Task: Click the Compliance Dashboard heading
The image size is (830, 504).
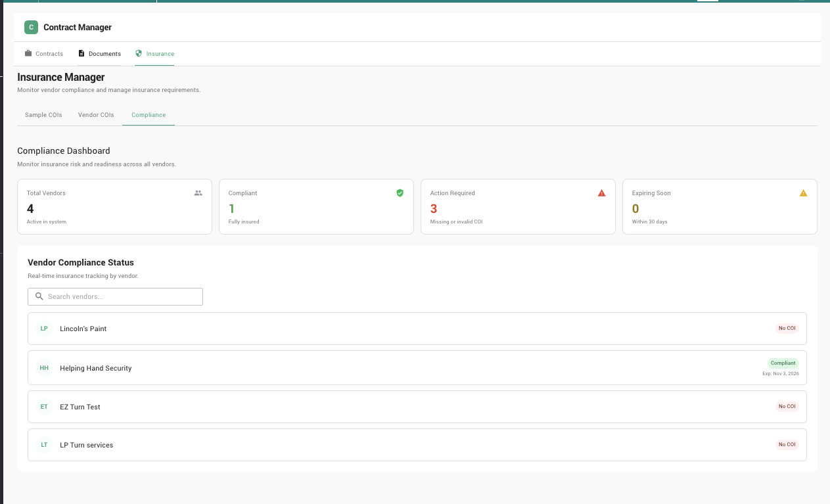Action: coord(64,151)
